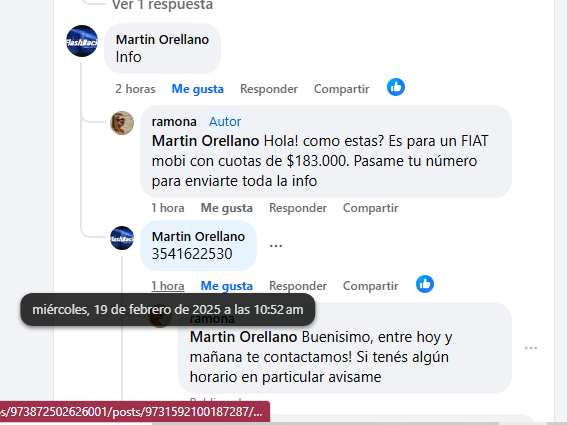
Task: Open the 2 horas timestamp link
Action: (x=135, y=89)
